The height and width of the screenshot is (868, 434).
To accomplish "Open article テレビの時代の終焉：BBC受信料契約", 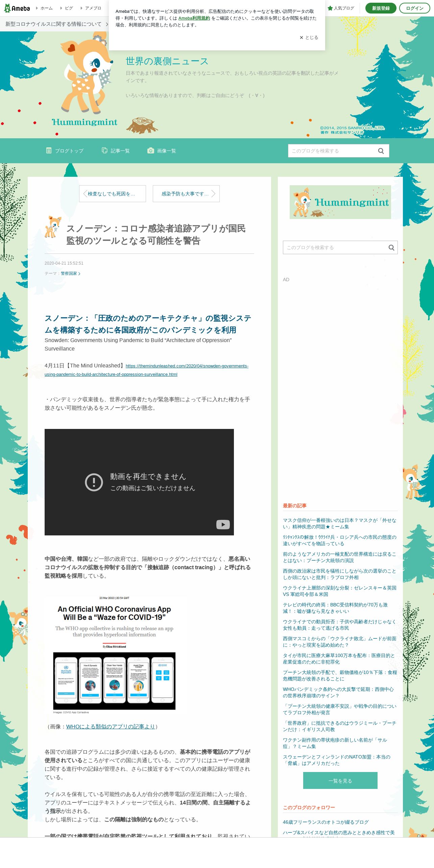I will pyautogui.click(x=335, y=608).
